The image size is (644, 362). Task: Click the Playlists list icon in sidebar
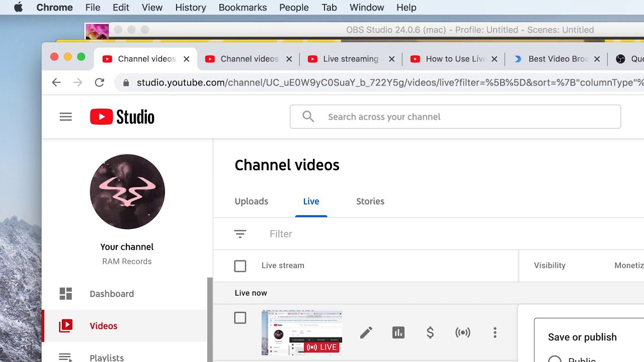pyautogui.click(x=66, y=357)
